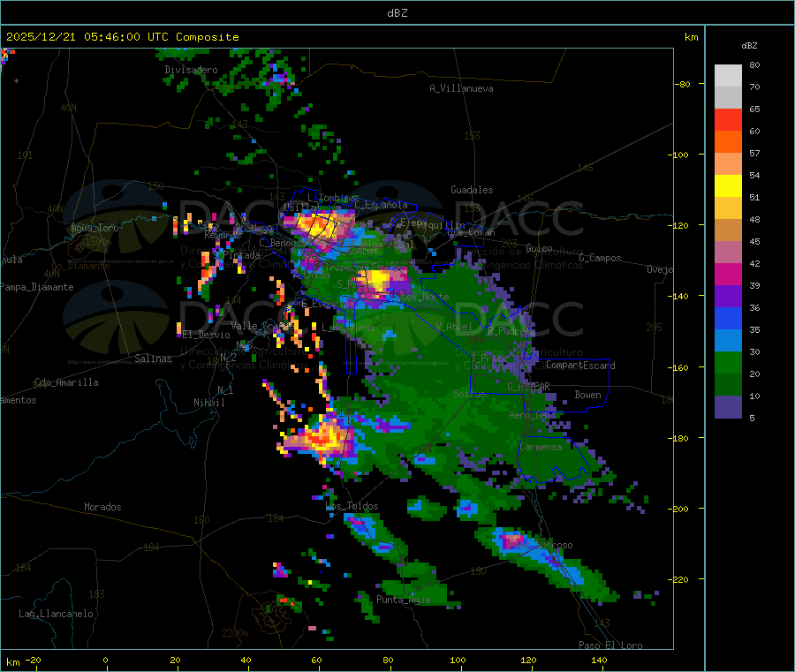The width and height of the screenshot is (795, 672).
Task: Click the 'Morados' map label
Action: pyautogui.click(x=102, y=507)
